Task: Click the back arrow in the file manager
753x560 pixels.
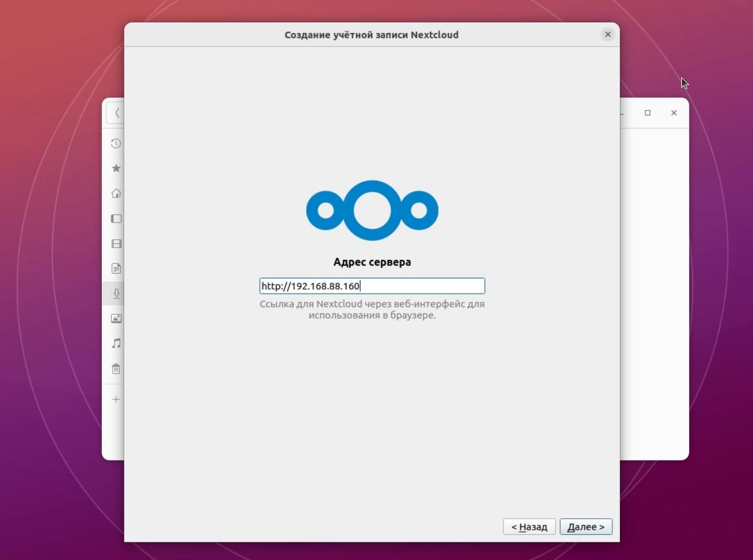Action: [x=117, y=113]
